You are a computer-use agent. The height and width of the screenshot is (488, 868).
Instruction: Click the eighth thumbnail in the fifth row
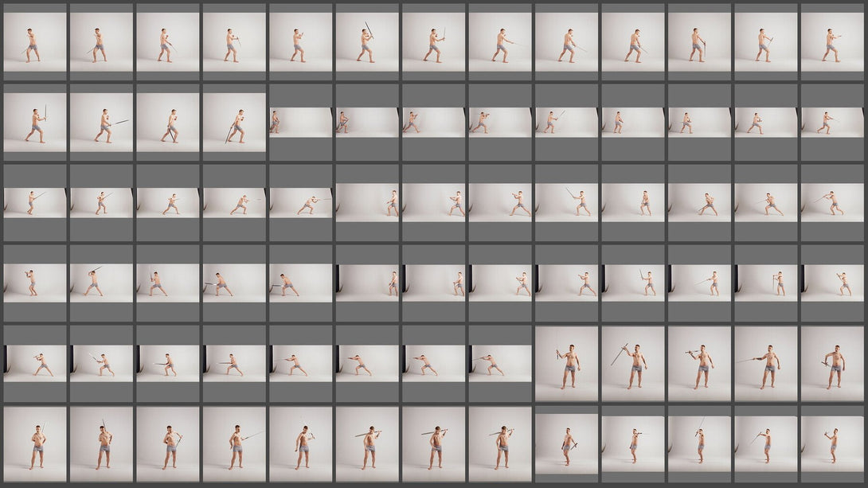500,364
